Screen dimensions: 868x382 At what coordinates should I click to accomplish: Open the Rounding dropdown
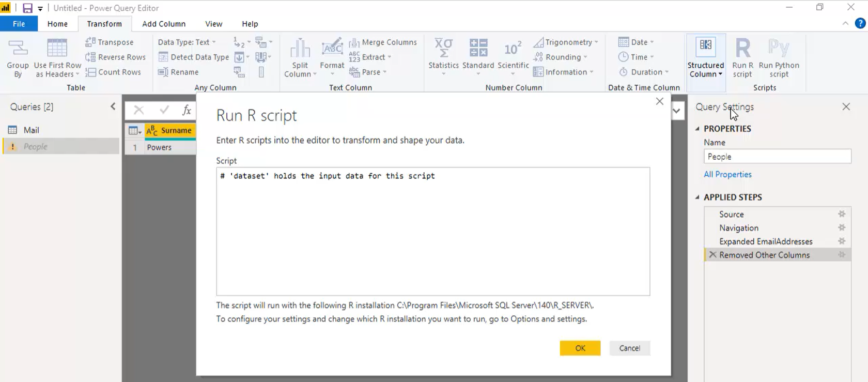tap(560, 57)
